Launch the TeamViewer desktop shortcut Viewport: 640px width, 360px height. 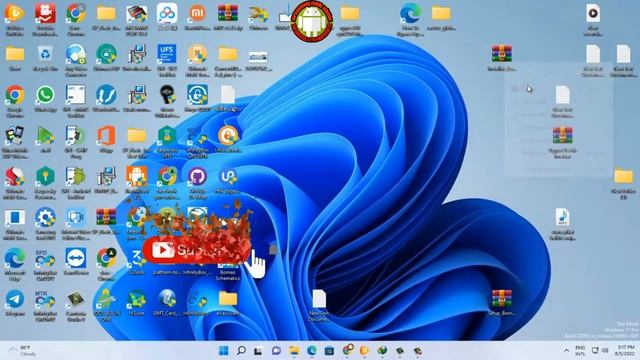(x=76, y=262)
